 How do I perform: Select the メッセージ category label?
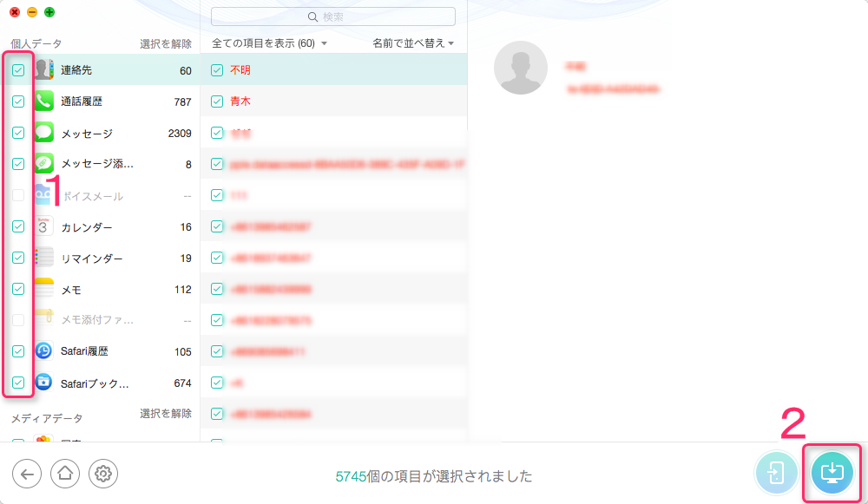86,134
